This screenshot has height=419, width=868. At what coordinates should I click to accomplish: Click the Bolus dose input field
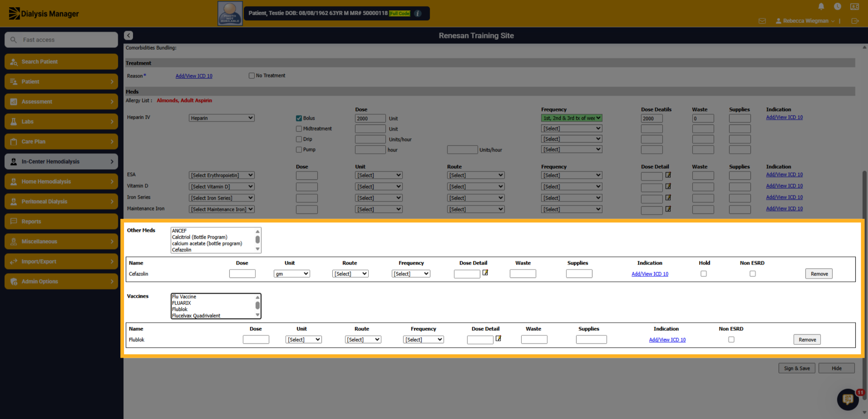coord(370,118)
